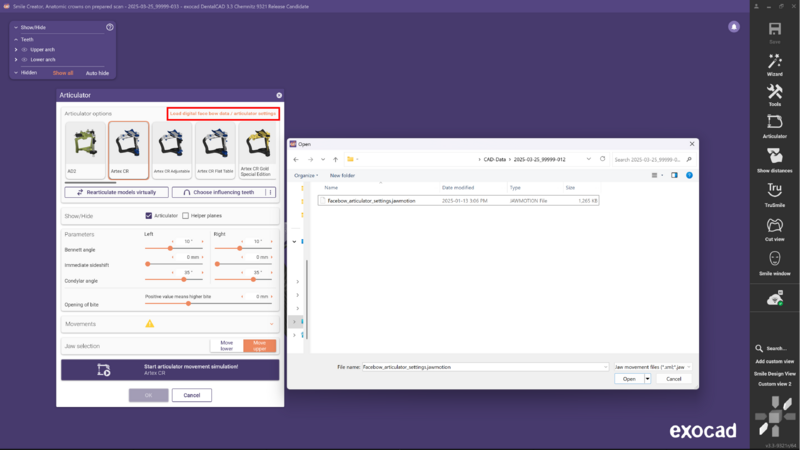This screenshot has height=450, width=800.
Task: Close the Articulator dialog
Action: point(279,95)
